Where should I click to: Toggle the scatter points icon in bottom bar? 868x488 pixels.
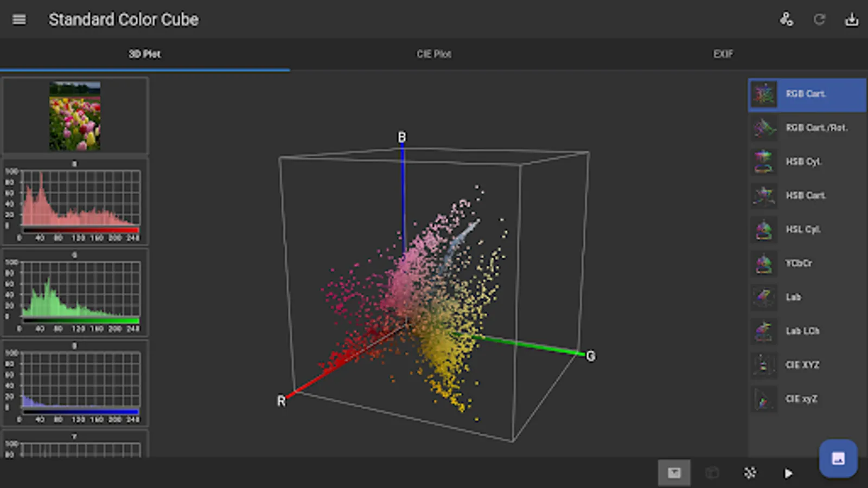coord(750,473)
